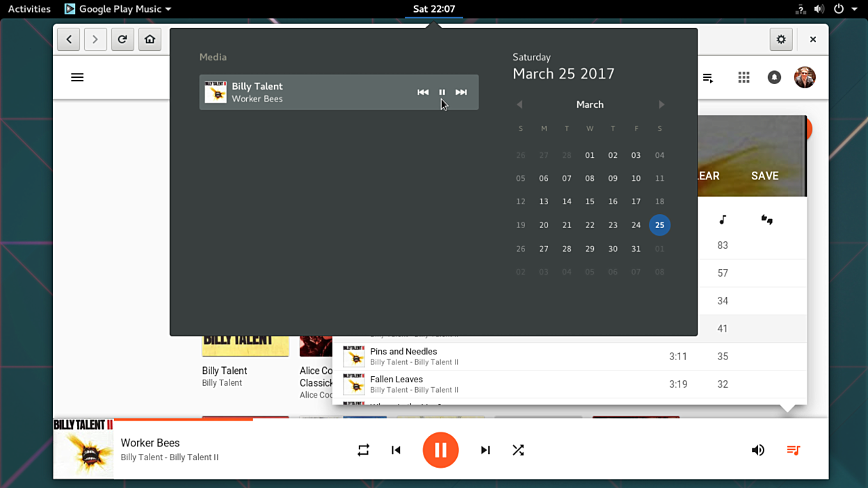This screenshot has height=488, width=868.
Task: Open the Google apps grid
Action: 744,77
